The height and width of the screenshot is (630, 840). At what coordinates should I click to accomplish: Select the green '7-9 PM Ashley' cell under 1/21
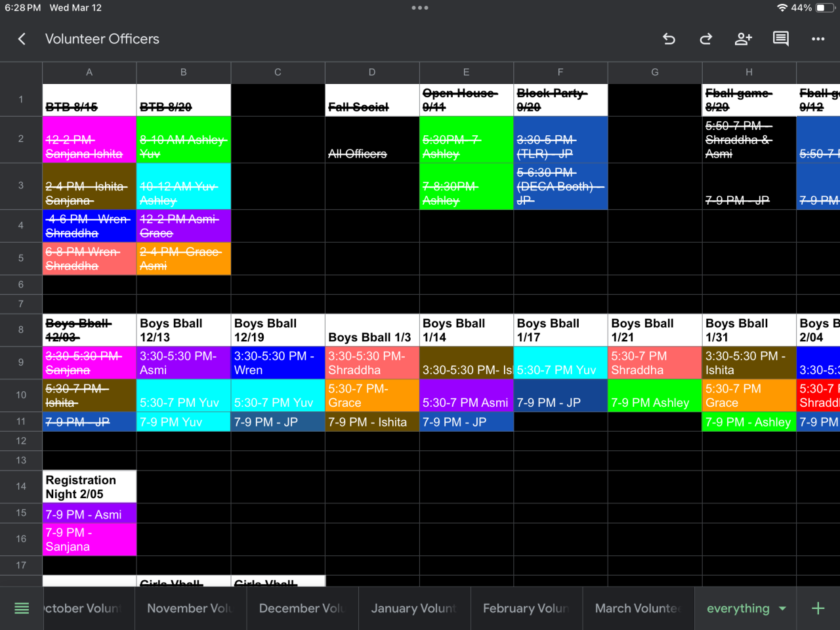[x=655, y=396]
